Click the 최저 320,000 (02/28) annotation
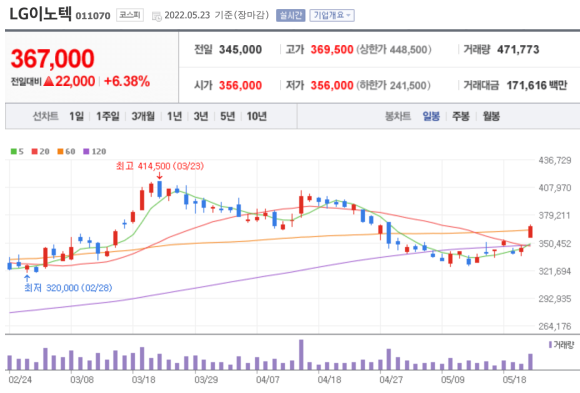Screen dimensions: 580x393 point(68,288)
